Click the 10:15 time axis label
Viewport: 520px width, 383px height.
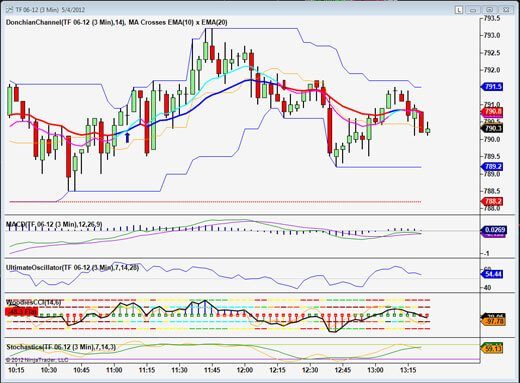[x=16, y=370]
